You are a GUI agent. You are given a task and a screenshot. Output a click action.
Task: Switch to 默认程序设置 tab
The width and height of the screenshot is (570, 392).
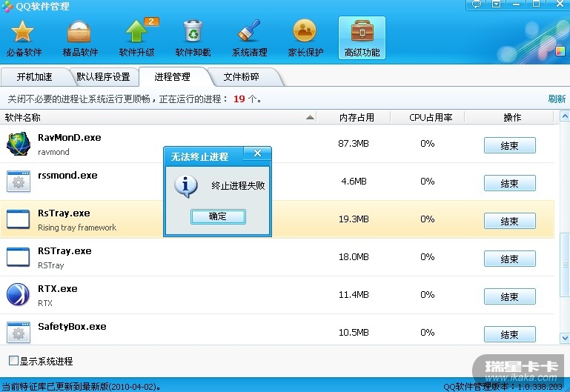(x=103, y=76)
